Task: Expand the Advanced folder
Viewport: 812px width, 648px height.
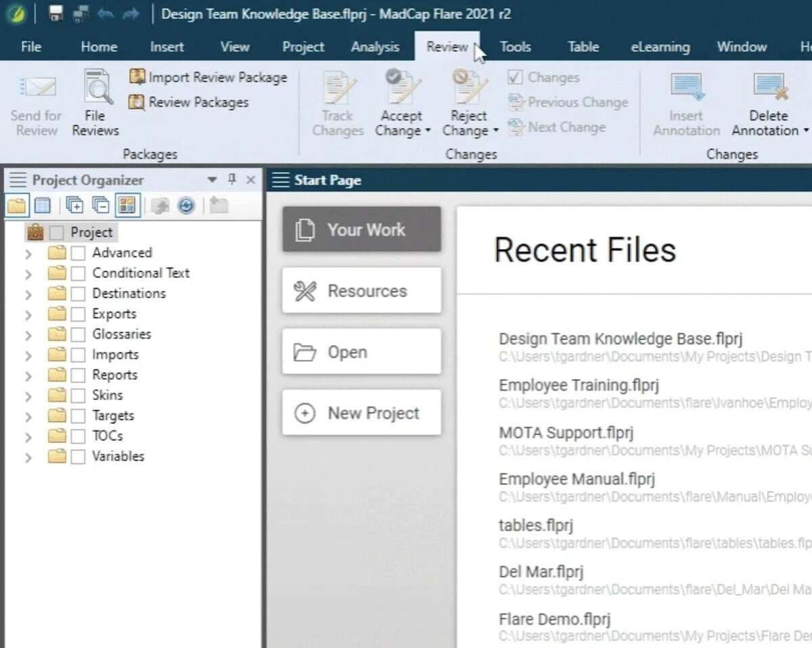Action: 28,254
